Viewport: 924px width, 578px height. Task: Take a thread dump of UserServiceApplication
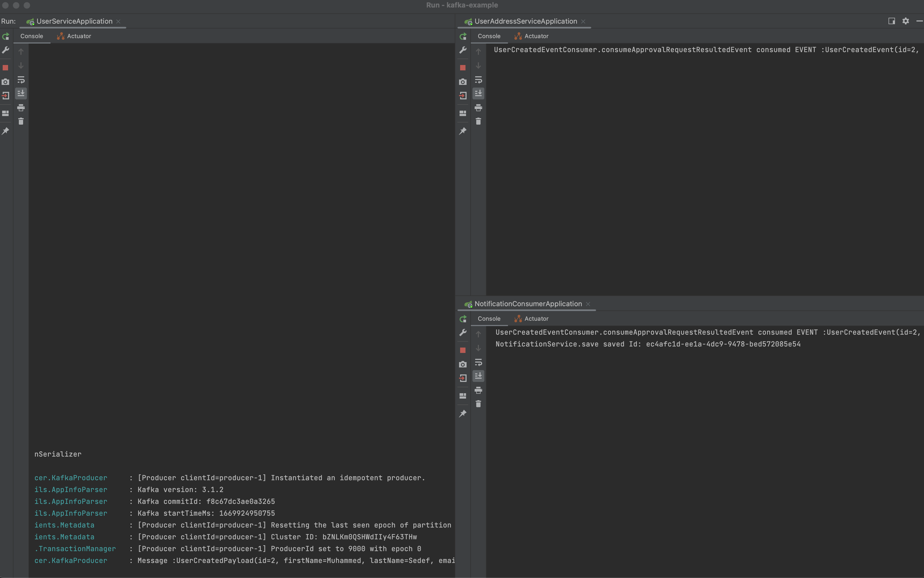point(5,82)
